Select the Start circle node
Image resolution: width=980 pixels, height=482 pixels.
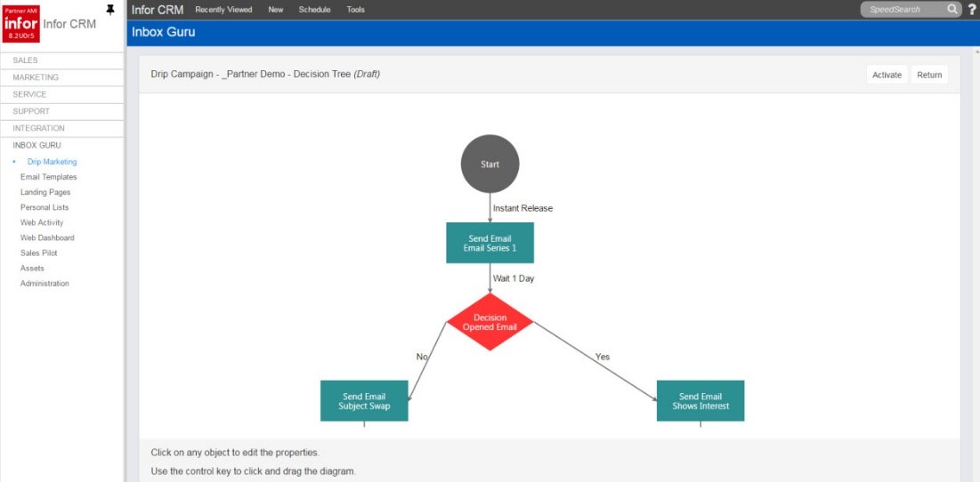490,165
